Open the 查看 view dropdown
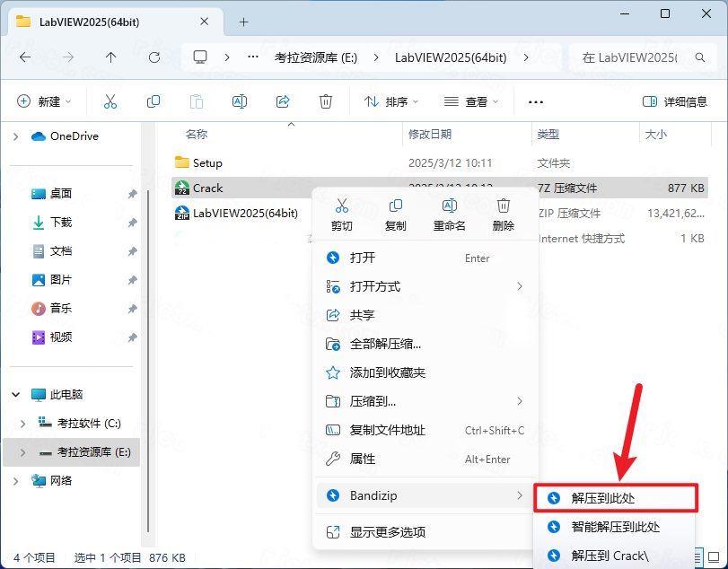This screenshot has height=569, width=728. [x=471, y=101]
